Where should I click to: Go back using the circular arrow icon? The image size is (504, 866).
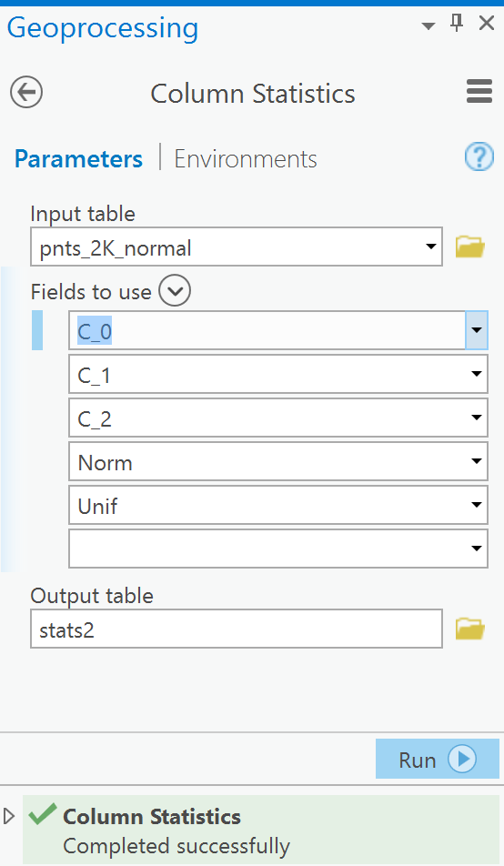point(26,92)
